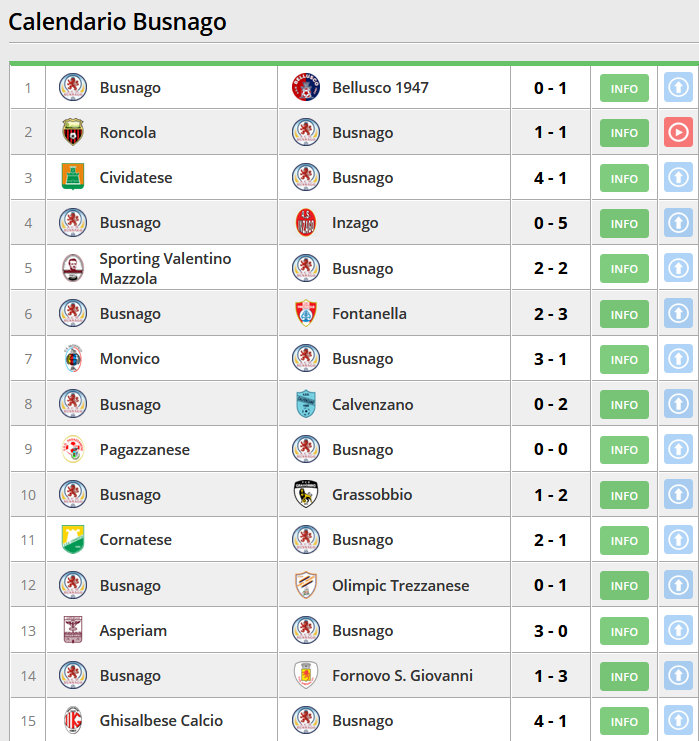Click Cornatese green and yellow crest
The height and width of the screenshot is (741, 699).
click(x=73, y=539)
